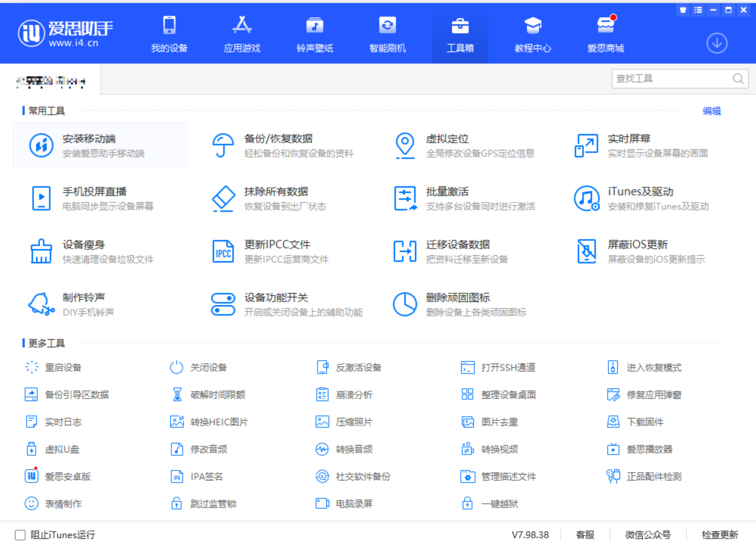Select the device name tab
This screenshot has width=756, height=548.
coord(51,80)
